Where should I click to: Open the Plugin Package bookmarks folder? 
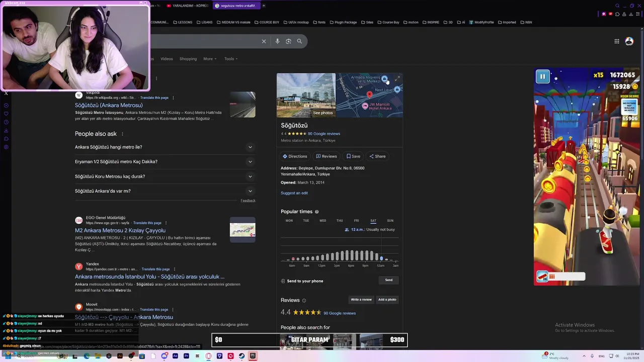click(x=343, y=22)
